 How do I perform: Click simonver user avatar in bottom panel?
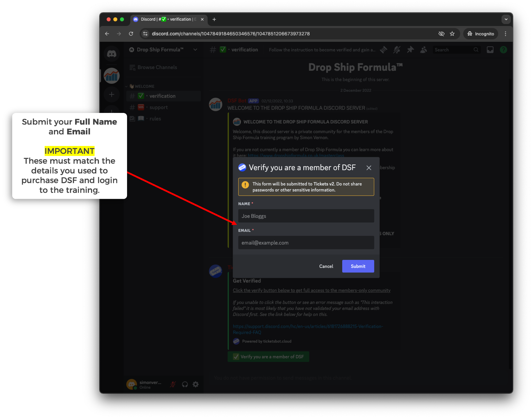tap(132, 384)
